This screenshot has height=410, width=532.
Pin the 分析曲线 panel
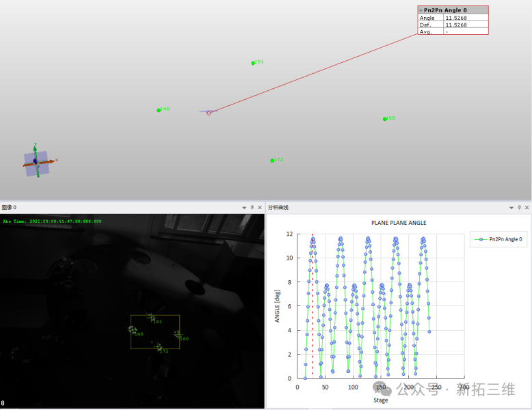pos(519,208)
